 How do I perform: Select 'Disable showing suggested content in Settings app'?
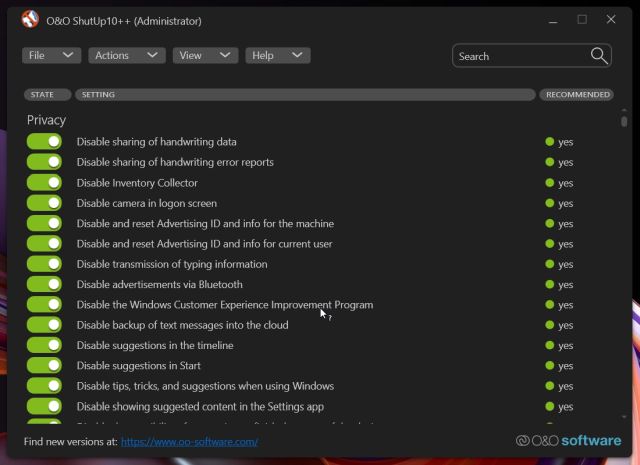pyautogui.click(x=200, y=406)
